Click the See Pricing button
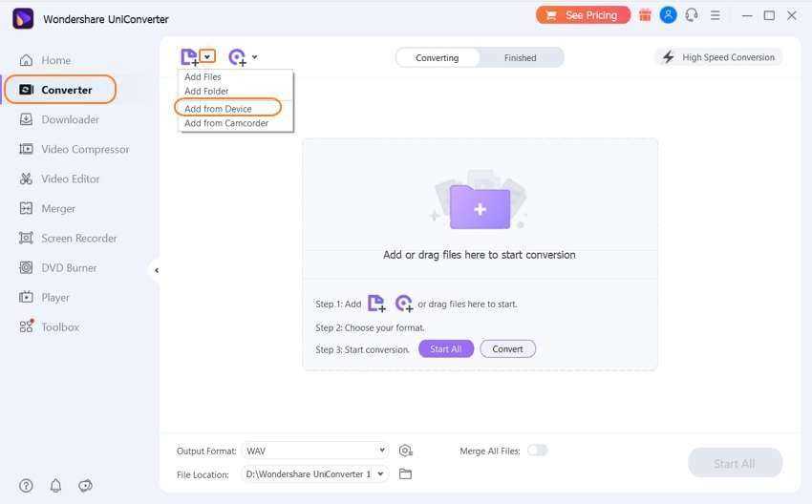 tap(583, 15)
